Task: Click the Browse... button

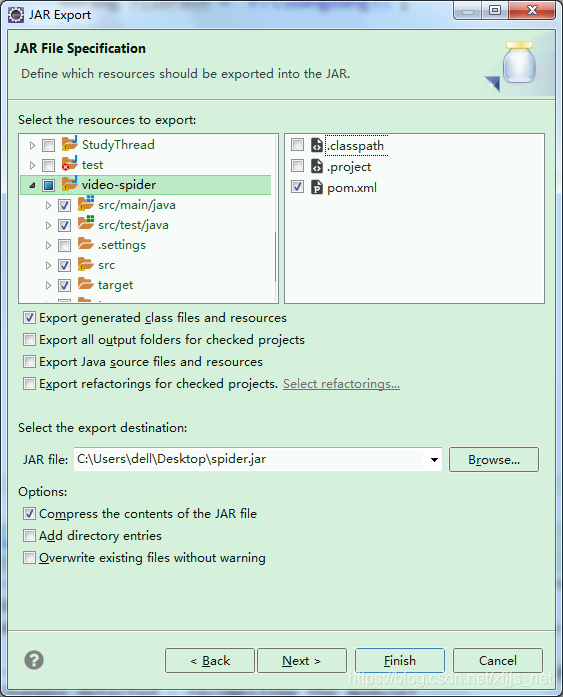Action: pos(494,460)
